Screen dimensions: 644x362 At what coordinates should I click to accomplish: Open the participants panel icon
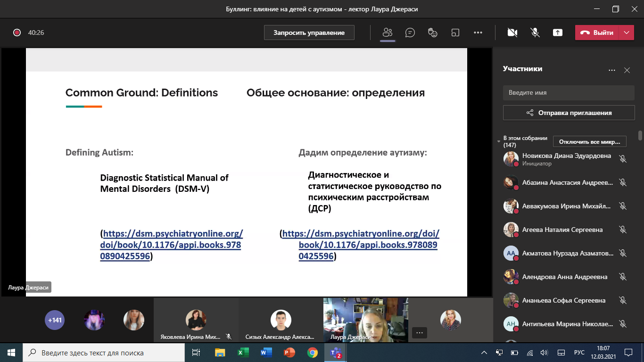pyautogui.click(x=388, y=33)
